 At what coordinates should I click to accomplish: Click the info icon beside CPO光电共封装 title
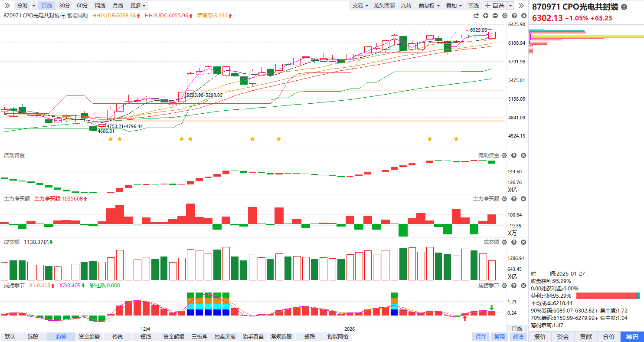[x=624, y=7]
